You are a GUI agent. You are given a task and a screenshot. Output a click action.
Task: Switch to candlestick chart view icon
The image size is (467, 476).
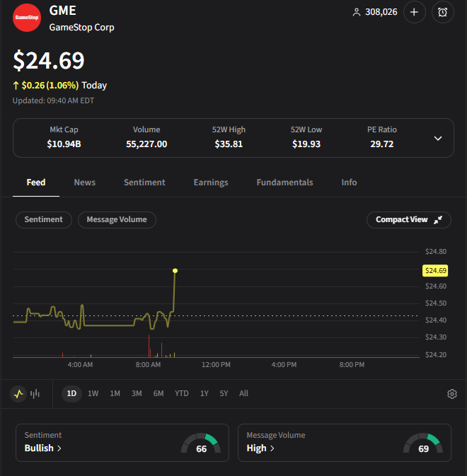coord(35,394)
